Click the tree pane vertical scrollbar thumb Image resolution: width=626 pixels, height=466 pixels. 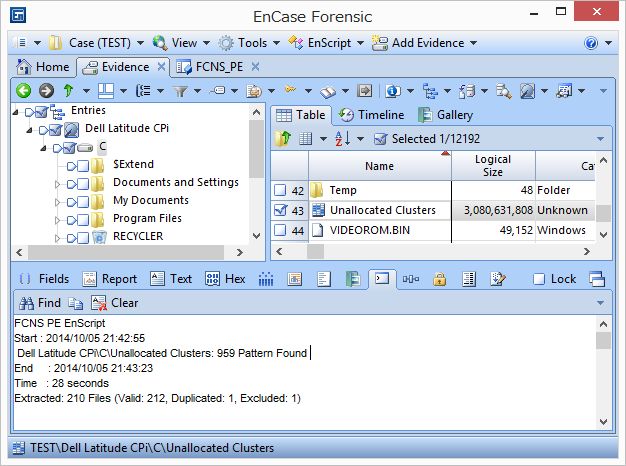tap(256, 149)
